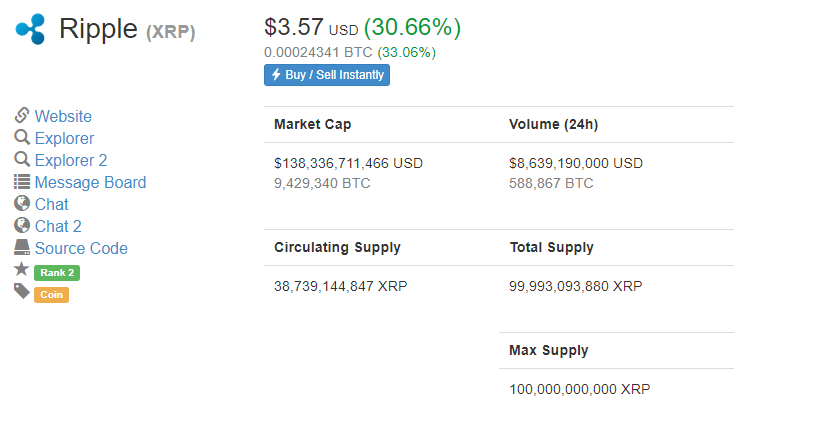Open the Chat 2 link
This screenshot has height=431, width=817.
click(58, 226)
